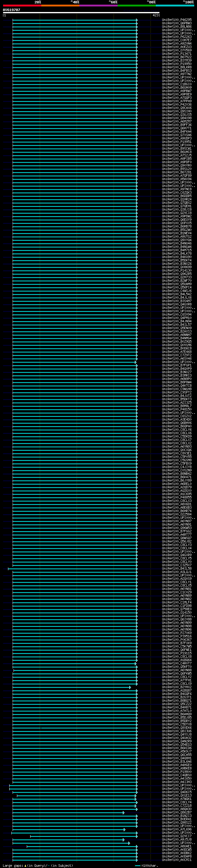Image resolution: width=197 pixels, height=868 pixels.
Task: Click the cyan ~100% identity legend segment
Action: click(175, 6)
